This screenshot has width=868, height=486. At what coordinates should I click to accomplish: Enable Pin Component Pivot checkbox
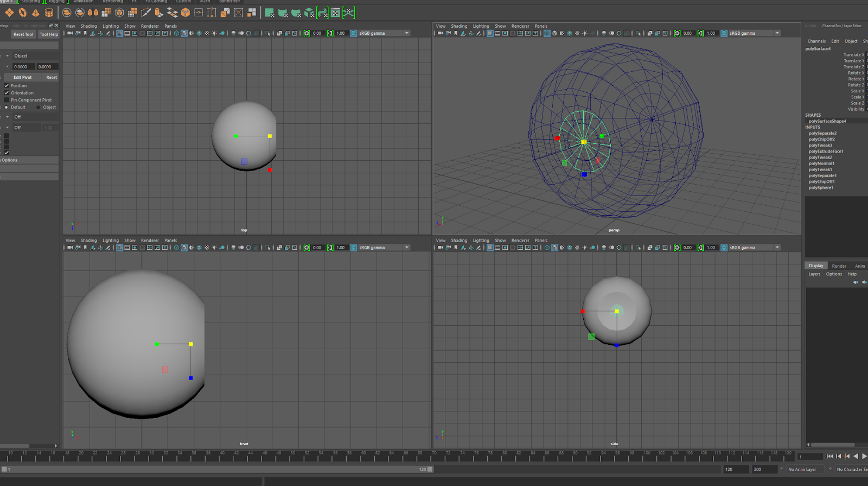[7, 100]
